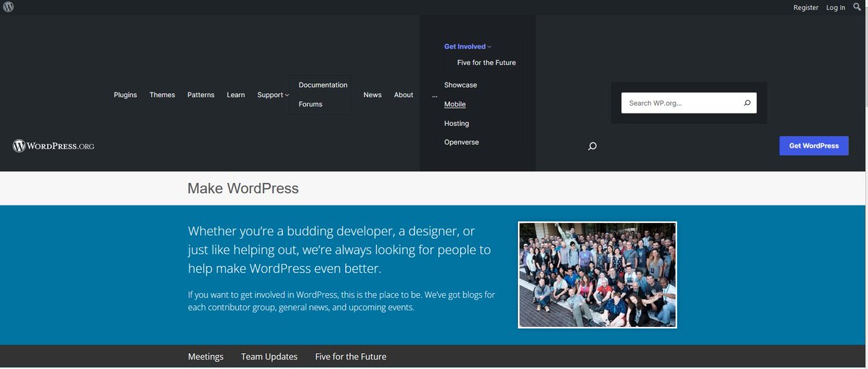Screen dimensions: 868x369
Task: Click the Get WordPress button
Action: pos(814,145)
